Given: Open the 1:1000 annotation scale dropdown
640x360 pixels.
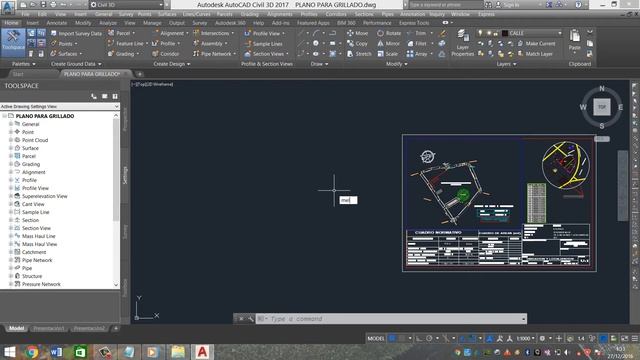Looking at the screenshot, I should (526, 338).
